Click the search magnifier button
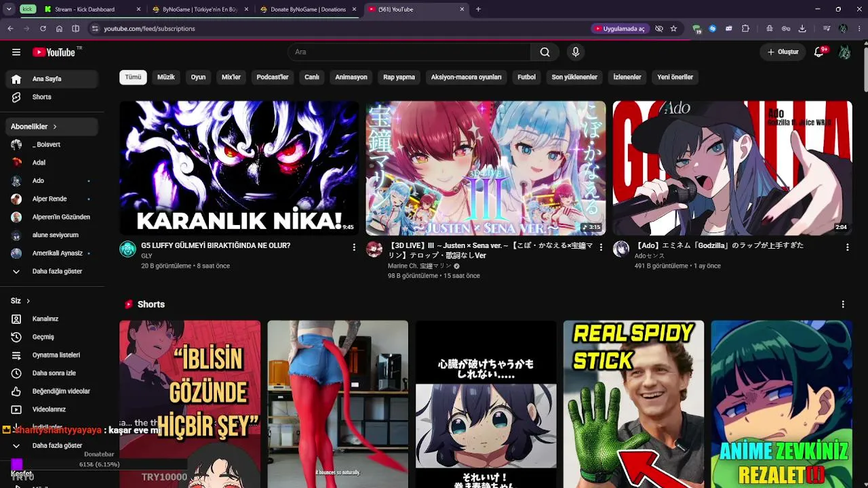This screenshot has width=868, height=488. pos(545,52)
